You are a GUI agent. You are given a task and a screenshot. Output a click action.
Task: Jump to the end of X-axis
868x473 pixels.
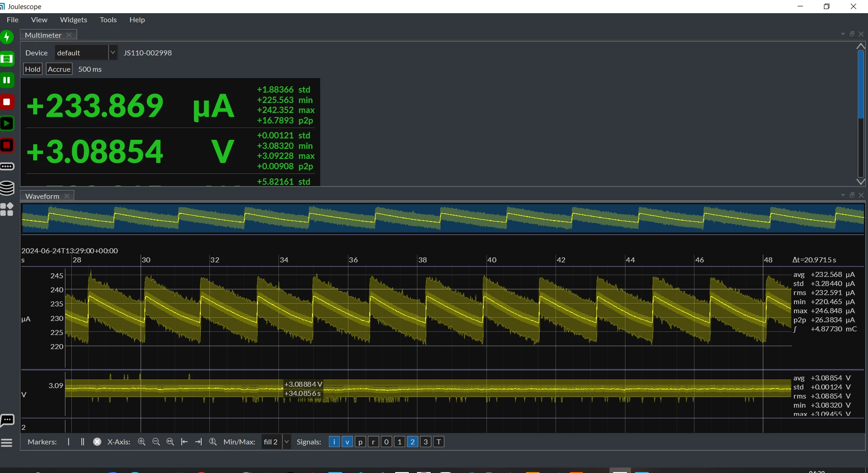tap(198, 442)
